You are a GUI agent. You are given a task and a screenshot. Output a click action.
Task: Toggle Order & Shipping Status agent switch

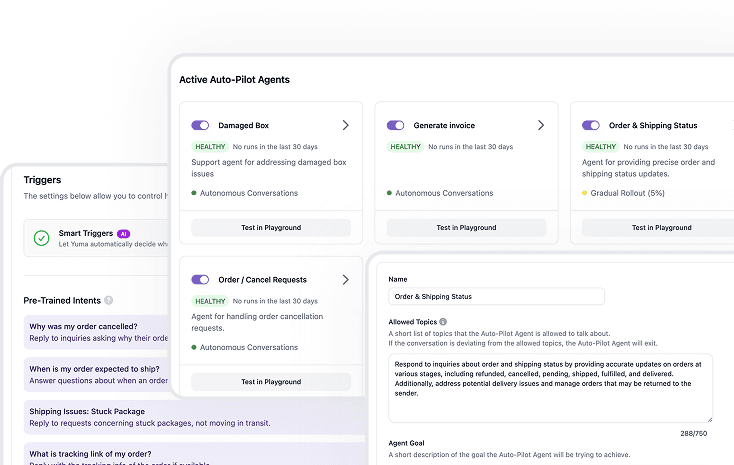pyautogui.click(x=590, y=126)
